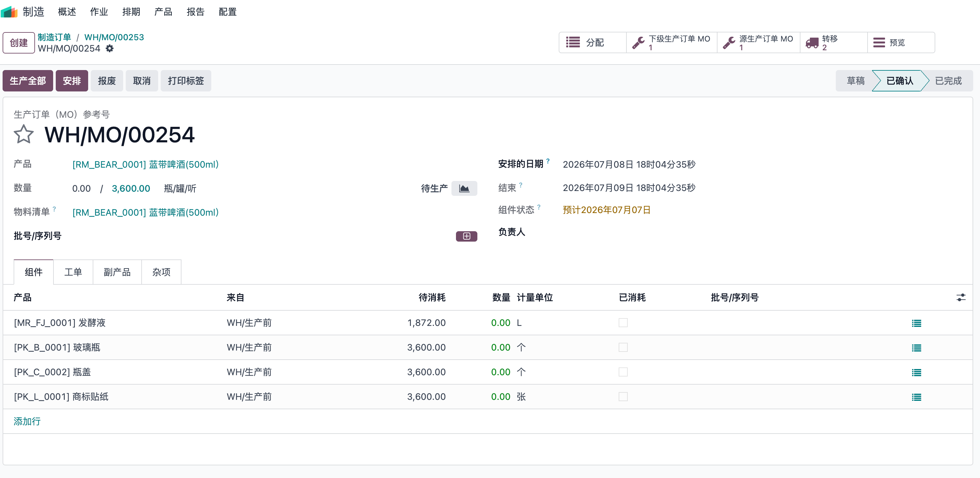
Task: Check 已消耗 checkbox for 瓶盖
Action: [x=623, y=372]
